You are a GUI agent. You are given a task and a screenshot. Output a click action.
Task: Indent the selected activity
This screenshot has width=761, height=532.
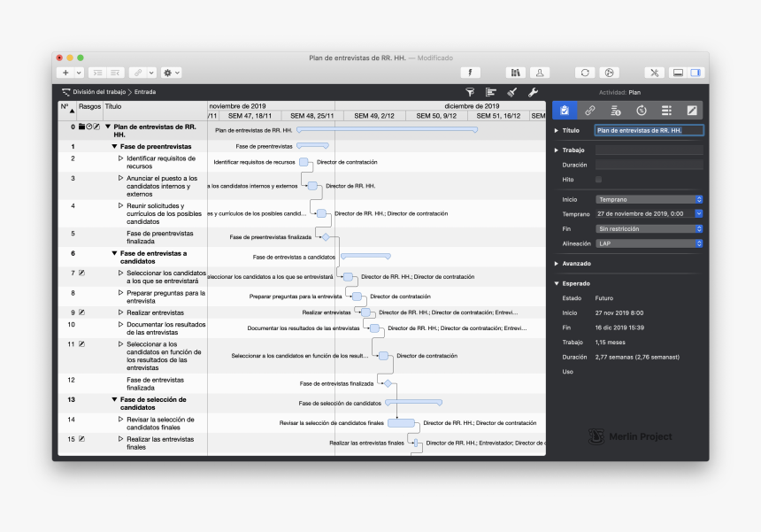(97, 73)
